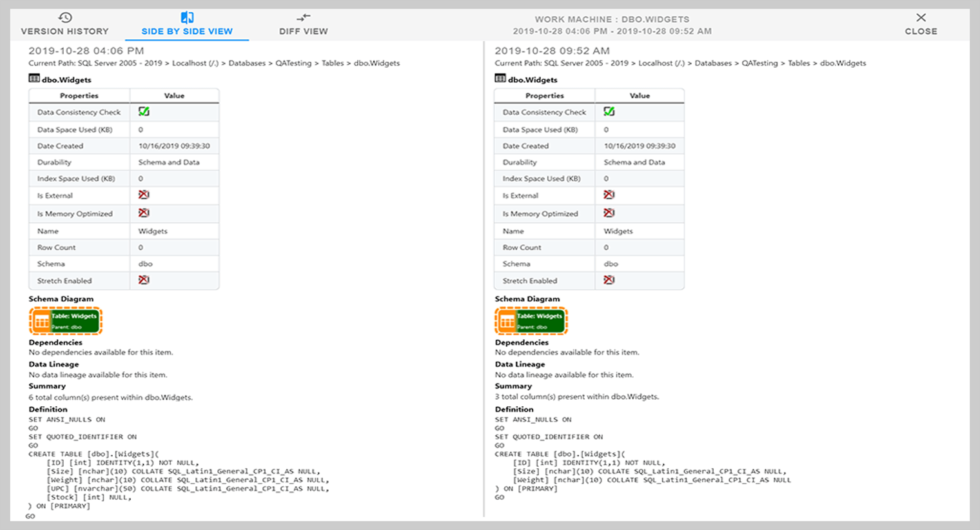Click left Properties column header

(x=79, y=95)
